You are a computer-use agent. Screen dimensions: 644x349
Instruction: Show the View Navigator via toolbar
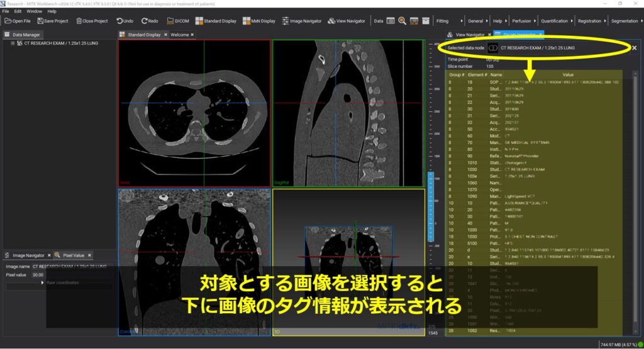pos(347,21)
